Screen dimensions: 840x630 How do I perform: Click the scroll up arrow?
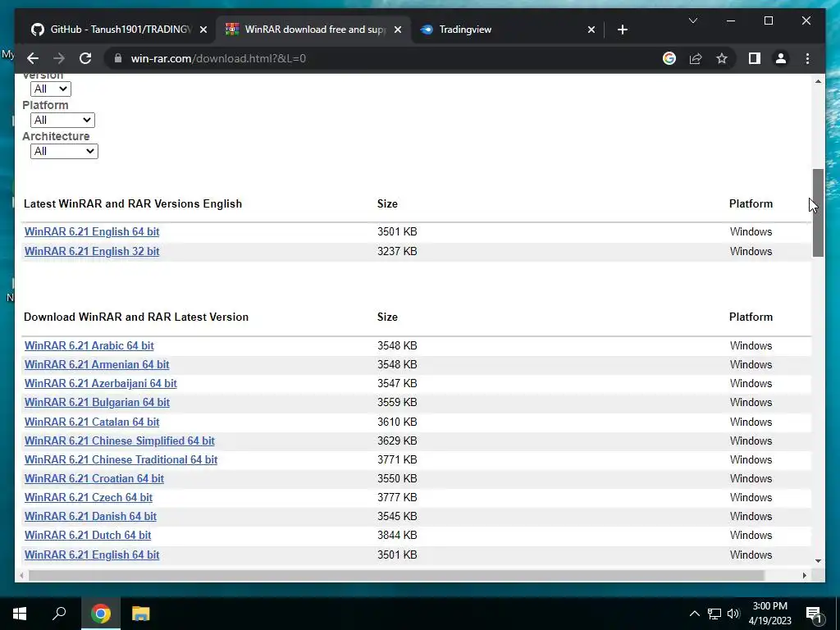[x=818, y=81]
